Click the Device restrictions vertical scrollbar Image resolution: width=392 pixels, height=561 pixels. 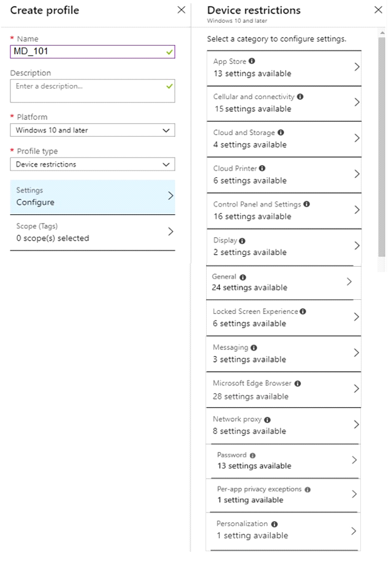(382, 147)
